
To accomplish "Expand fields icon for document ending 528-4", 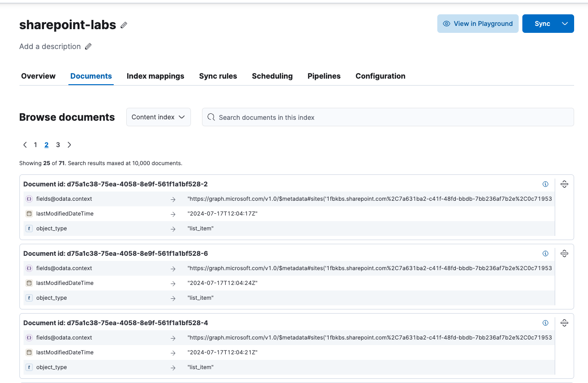I will click(x=564, y=323).
